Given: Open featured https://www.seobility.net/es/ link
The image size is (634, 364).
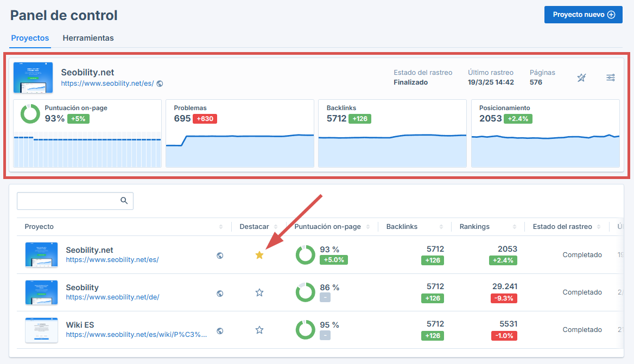Looking at the screenshot, I should click(x=107, y=83).
